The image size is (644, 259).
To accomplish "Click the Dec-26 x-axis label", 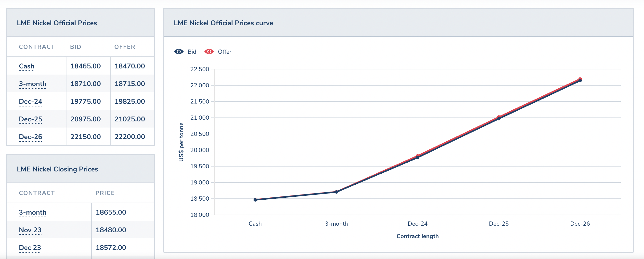I will point(580,224).
